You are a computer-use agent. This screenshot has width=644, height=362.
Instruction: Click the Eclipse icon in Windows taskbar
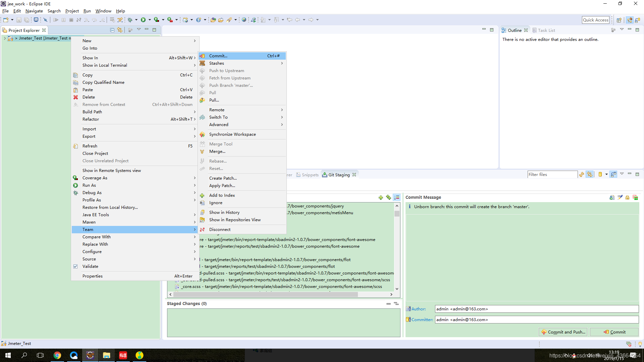coord(90,355)
